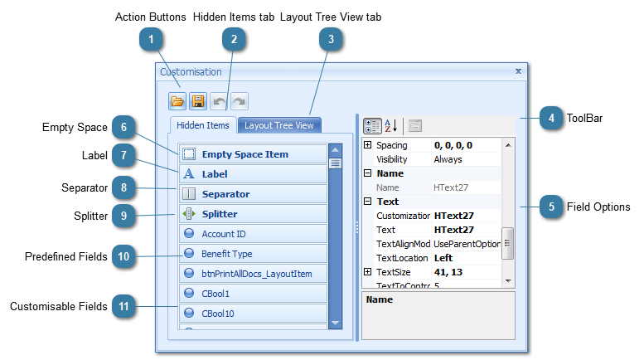Select the CBool10 field text

click(x=218, y=314)
